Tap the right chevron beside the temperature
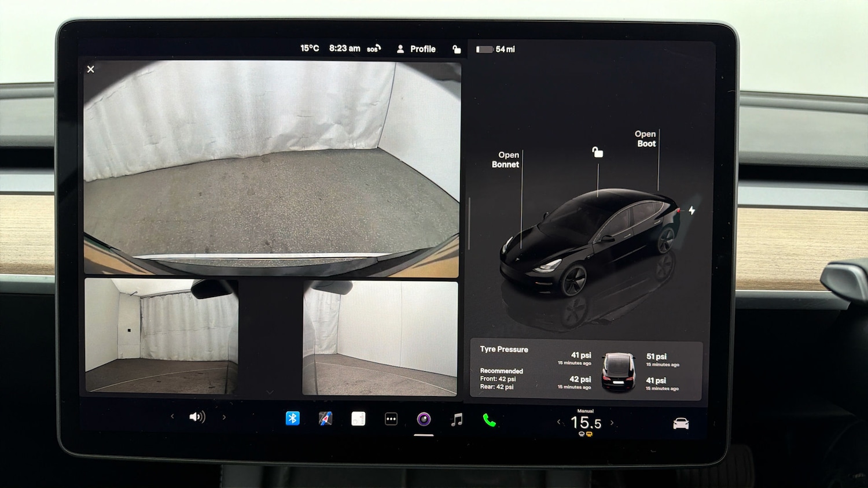 [612, 423]
